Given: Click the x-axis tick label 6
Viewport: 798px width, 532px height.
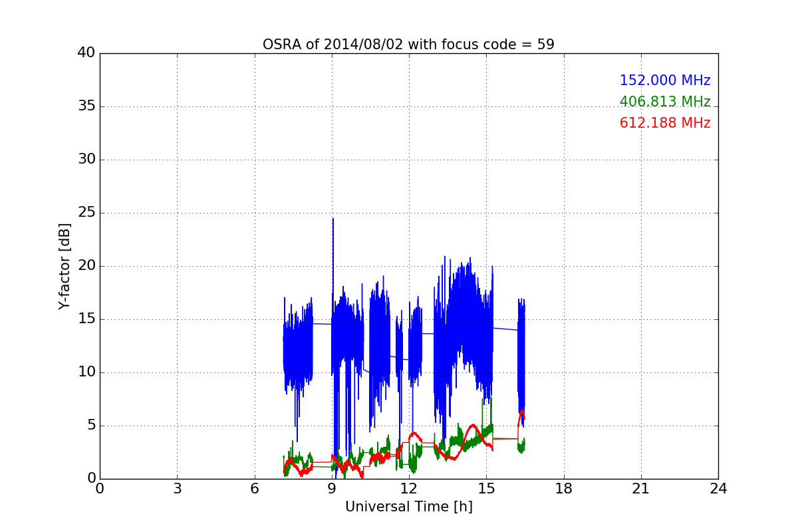Looking at the screenshot, I should tap(255, 489).
